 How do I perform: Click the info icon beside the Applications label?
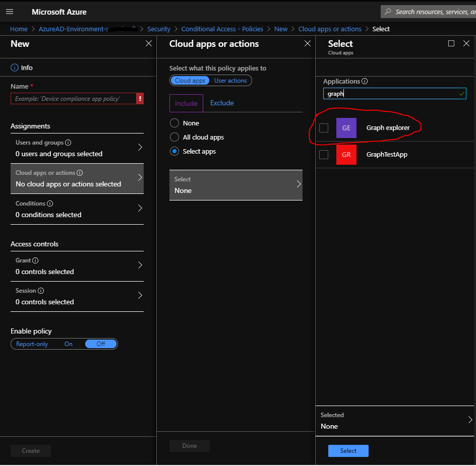[364, 81]
